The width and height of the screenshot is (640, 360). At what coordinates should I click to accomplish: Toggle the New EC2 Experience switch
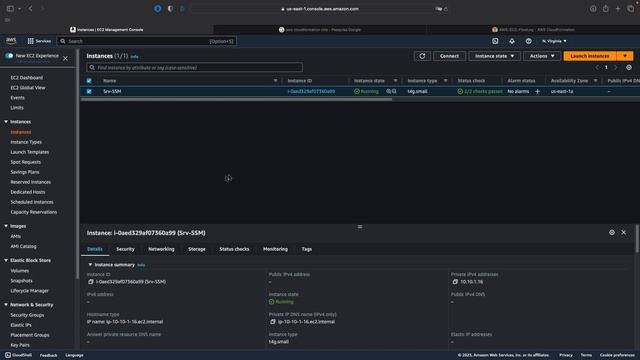9,56
